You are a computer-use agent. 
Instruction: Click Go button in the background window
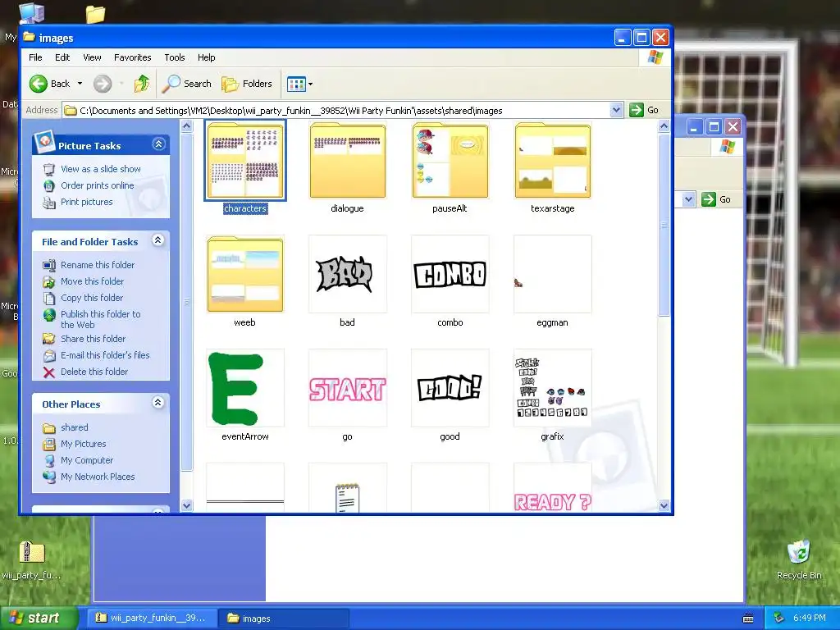pos(716,199)
